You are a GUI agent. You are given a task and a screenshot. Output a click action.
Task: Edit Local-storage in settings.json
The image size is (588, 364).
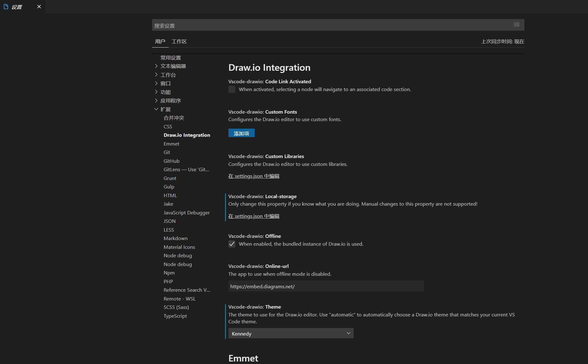coord(254,216)
